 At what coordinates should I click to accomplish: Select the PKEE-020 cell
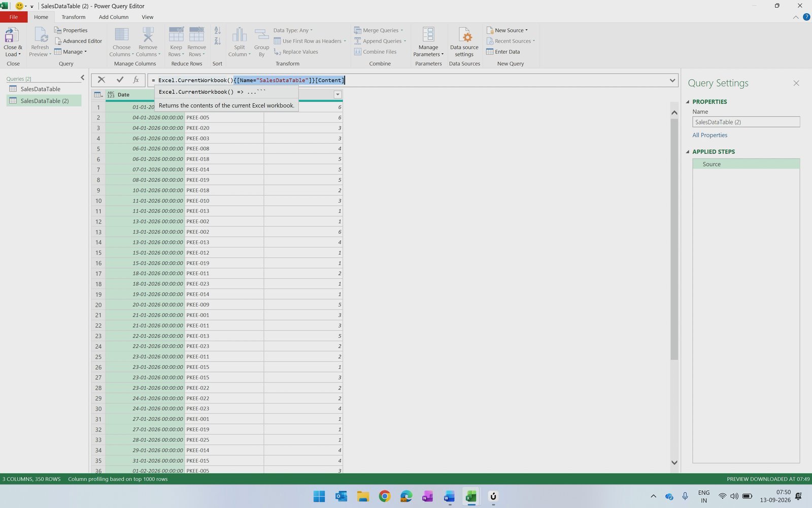pyautogui.click(x=224, y=128)
